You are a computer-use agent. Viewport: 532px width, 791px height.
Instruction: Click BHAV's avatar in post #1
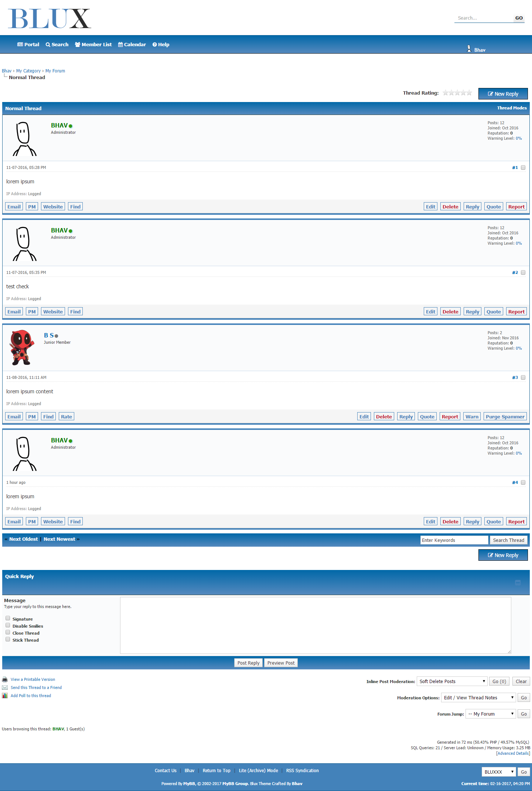click(x=24, y=139)
